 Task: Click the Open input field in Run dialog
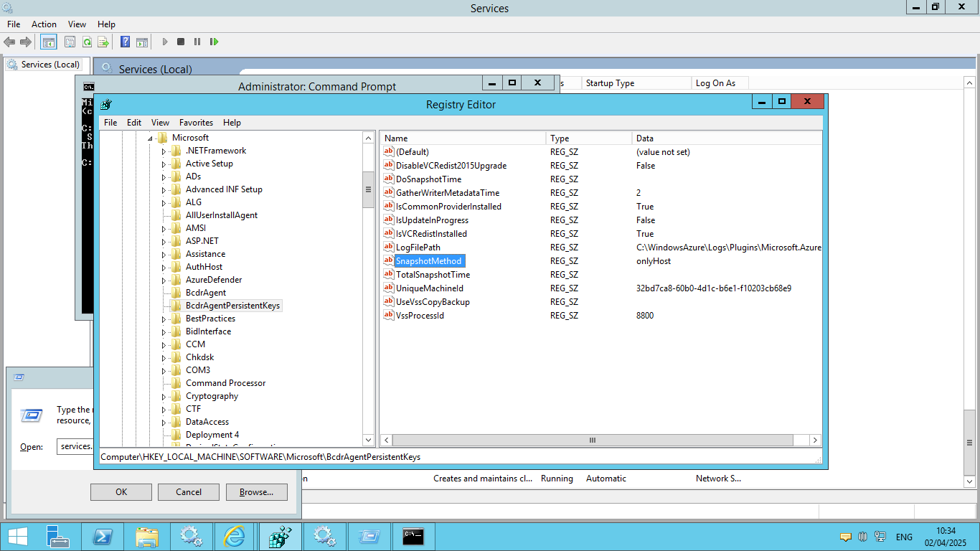pyautogui.click(x=75, y=446)
